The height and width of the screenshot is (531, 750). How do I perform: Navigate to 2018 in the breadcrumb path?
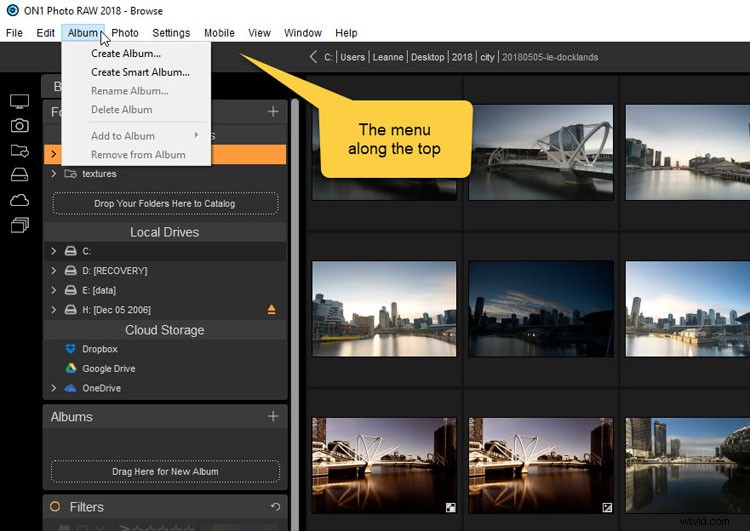click(462, 57)
